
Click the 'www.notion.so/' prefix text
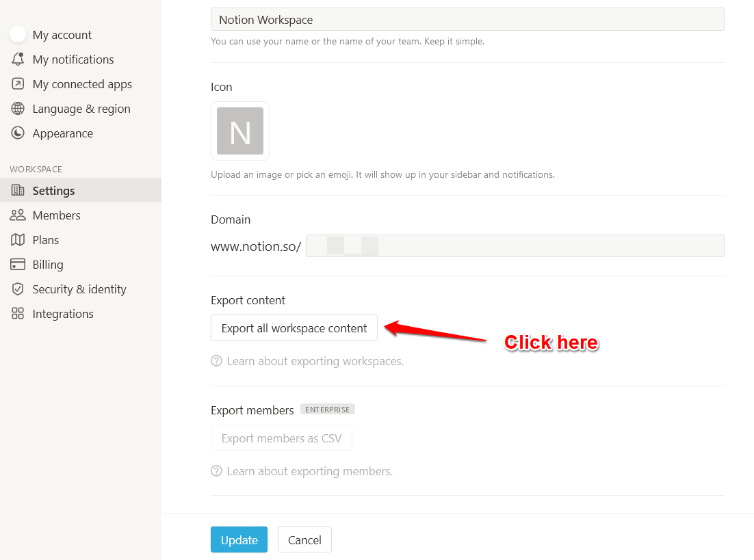(x=256, y=246)
